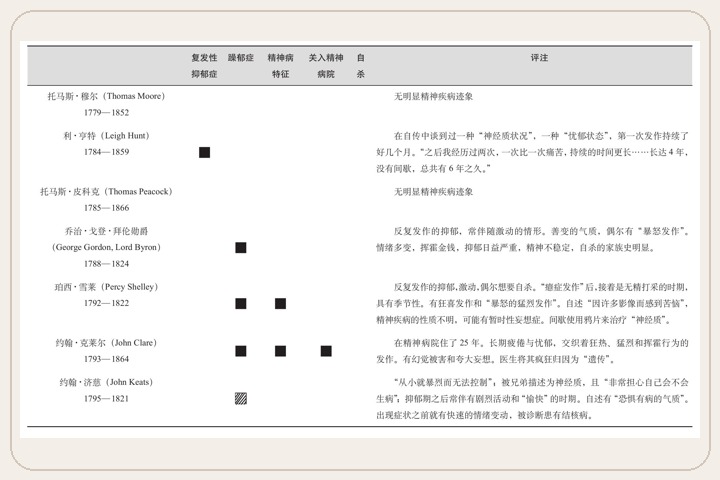Screen dimensions: 720x480
Task: Click Clare's comment line starting 在精神病院住了 25 年
Action: (x=541, y=343)
